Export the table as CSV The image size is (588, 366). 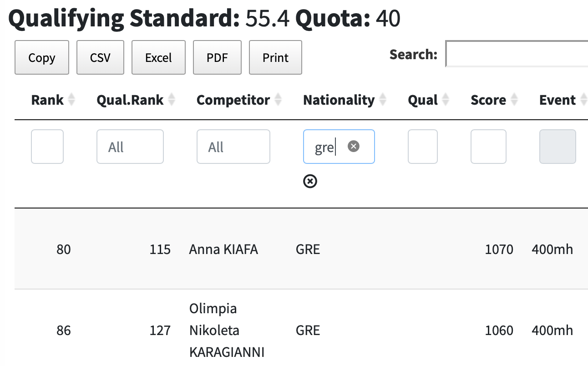tap(100, 57)
